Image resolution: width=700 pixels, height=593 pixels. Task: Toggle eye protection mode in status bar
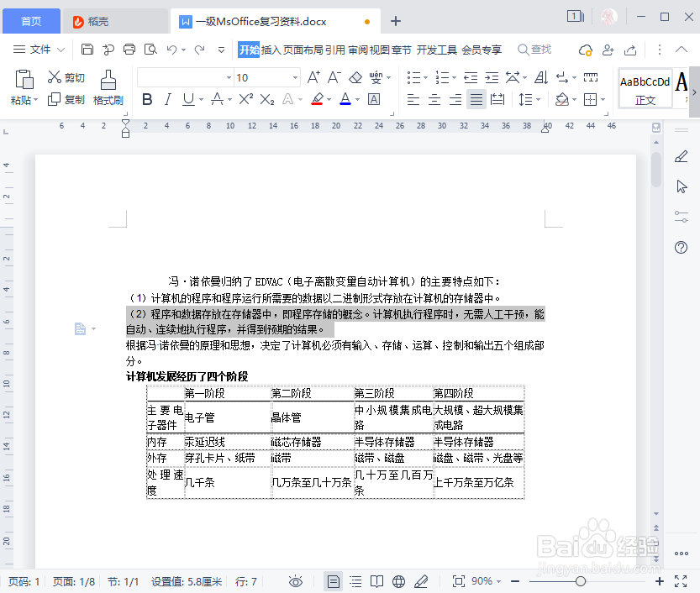(296, 581)
